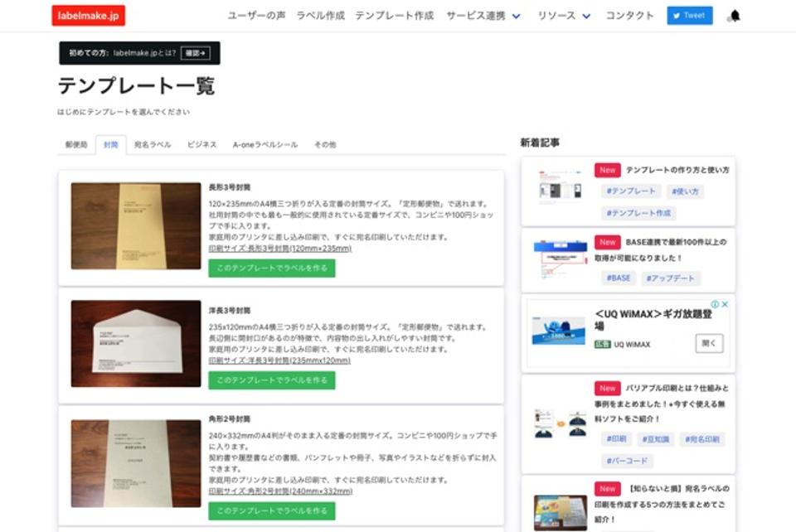Click the New badge on the top article

(x=607, y=170)
